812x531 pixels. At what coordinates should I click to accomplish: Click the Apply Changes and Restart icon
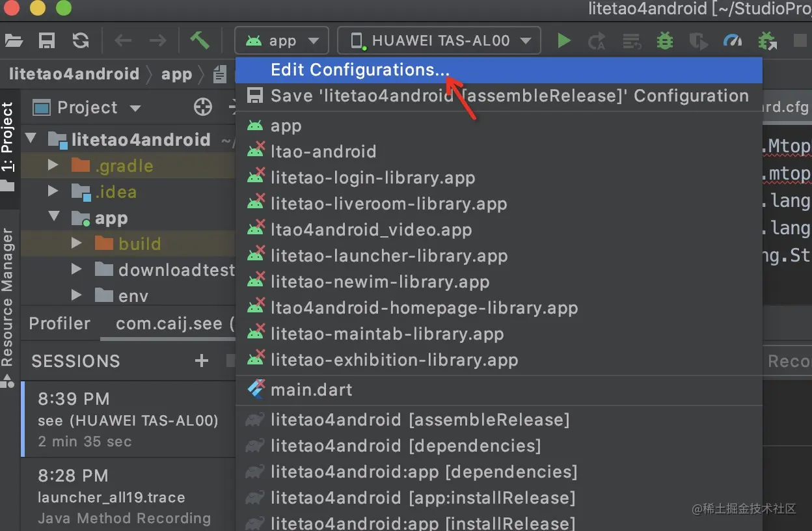597,41
